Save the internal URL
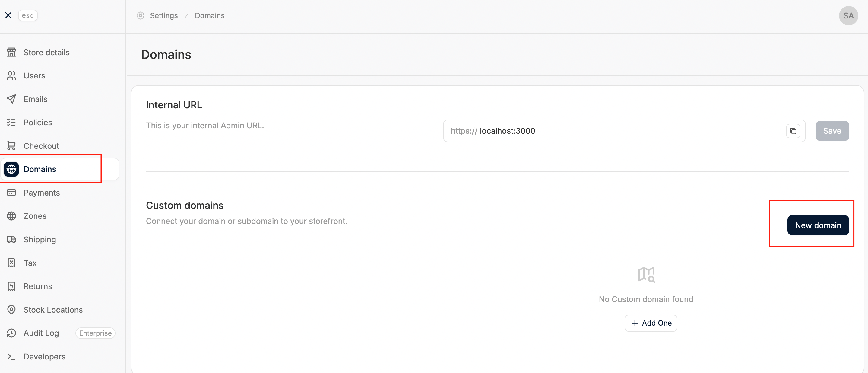 click(x=832, y=131)
